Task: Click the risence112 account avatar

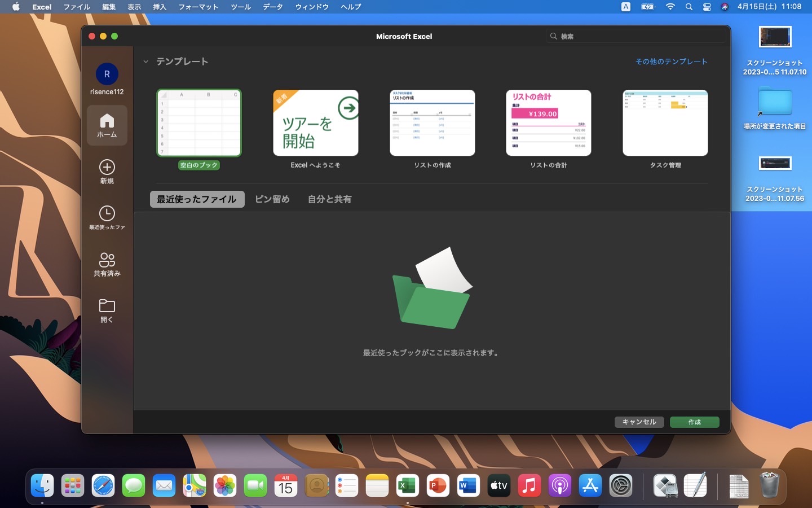Action: pyautogui.click(x=107, y=74)
